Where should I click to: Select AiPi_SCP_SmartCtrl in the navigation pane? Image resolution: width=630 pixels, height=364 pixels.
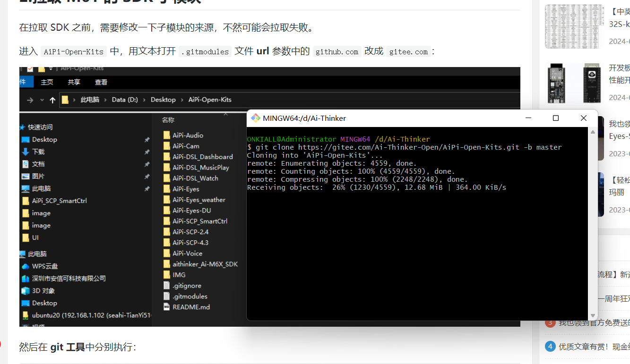coord(59,201)
